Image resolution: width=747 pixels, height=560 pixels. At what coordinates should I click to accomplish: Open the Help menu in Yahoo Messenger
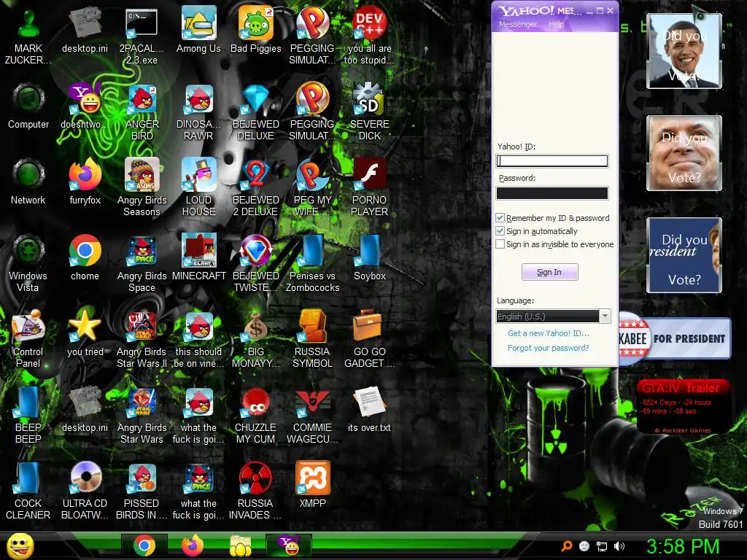(556, 24)
